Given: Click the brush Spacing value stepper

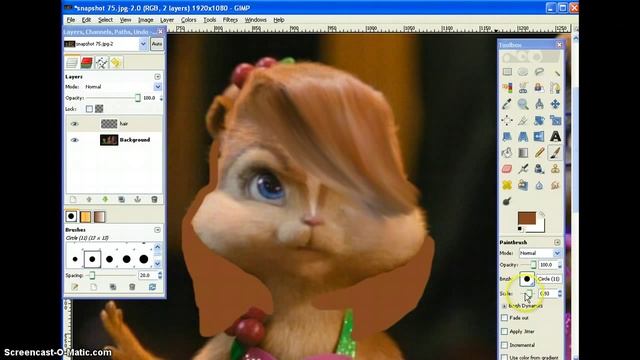Looking at the screenshot, I should (x=160, y=276).
